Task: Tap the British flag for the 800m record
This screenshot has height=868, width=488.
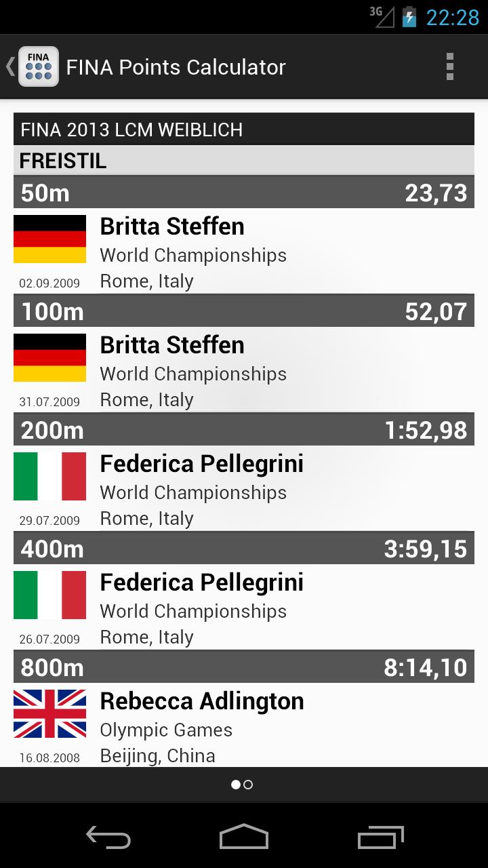Action: 50,713
